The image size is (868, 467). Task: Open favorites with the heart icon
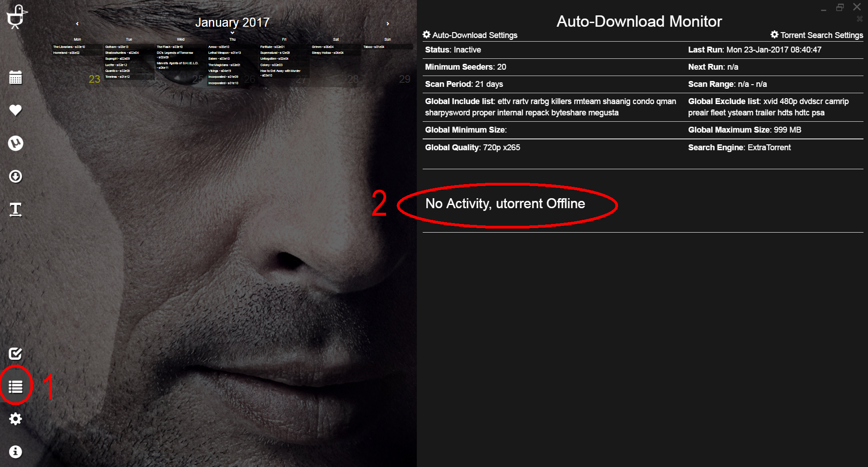15,110
